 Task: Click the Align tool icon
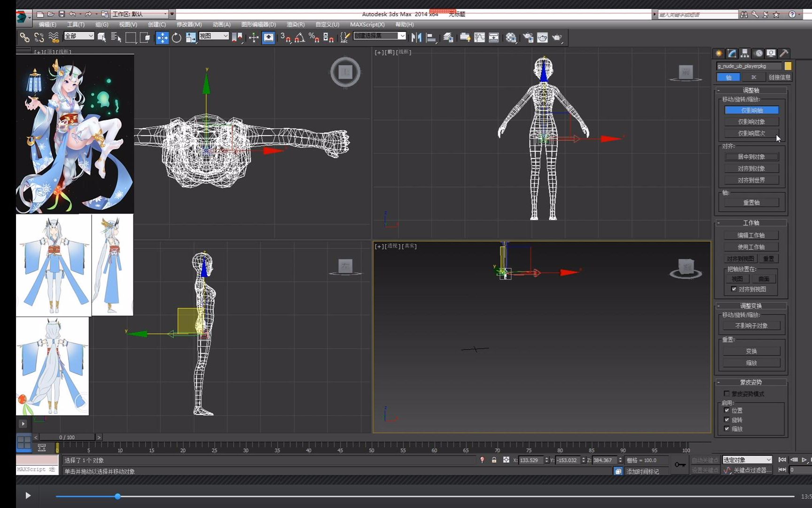point(431,38)
